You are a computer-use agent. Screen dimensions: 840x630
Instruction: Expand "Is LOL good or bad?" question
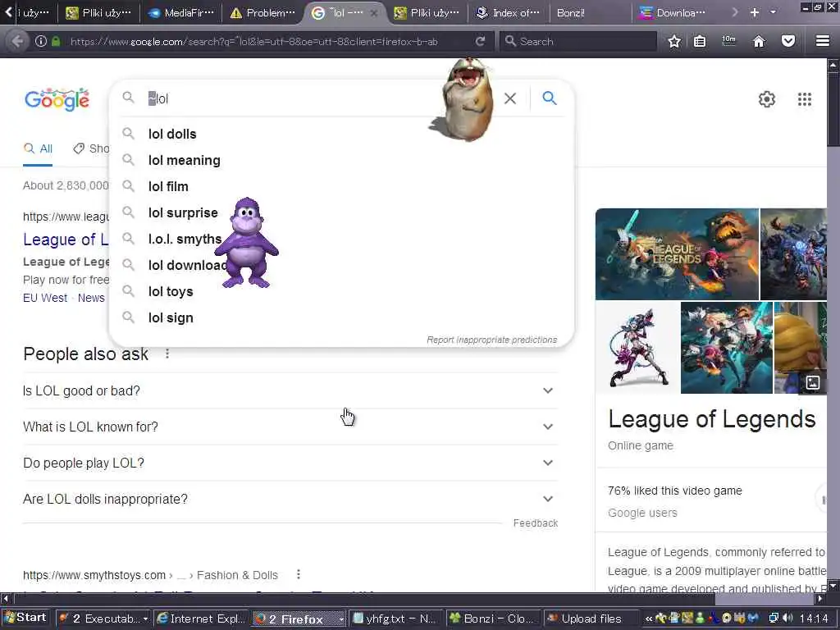tap(290, 390)
